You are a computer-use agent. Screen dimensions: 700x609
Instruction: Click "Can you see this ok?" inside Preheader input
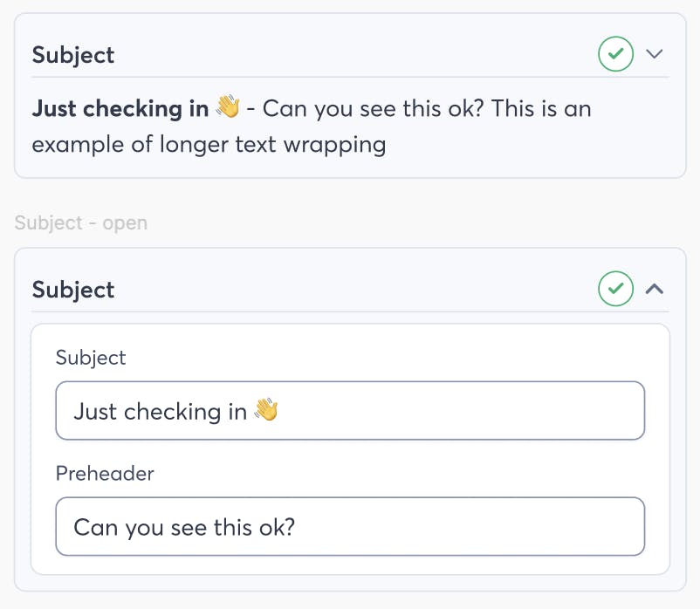[x=185, y=527]
